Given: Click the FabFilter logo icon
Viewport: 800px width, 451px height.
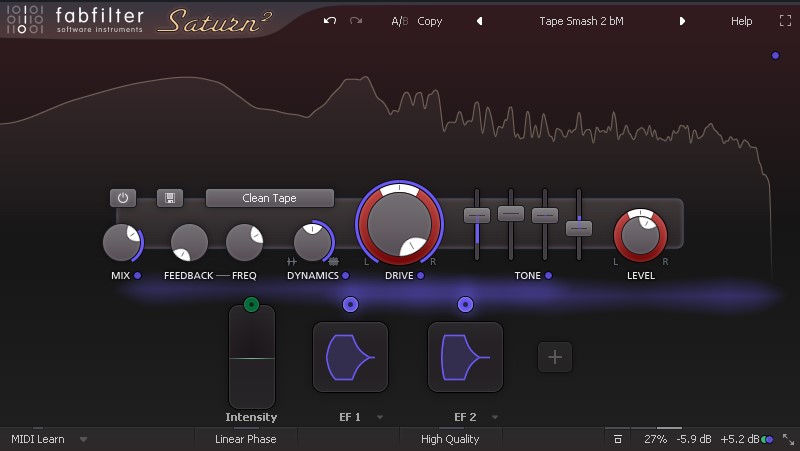Looking at the screenshot, I should [x=24, y=19].
